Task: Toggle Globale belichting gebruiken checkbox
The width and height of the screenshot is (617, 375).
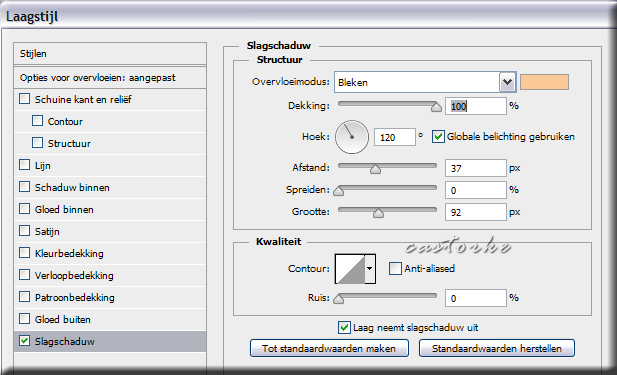Action: (x=438, y=137)
